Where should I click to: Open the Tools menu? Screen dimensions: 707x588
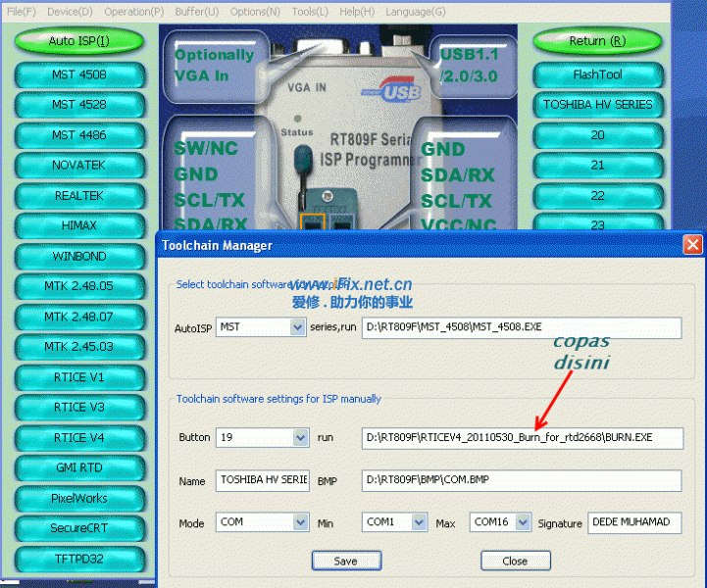(310, 12)
